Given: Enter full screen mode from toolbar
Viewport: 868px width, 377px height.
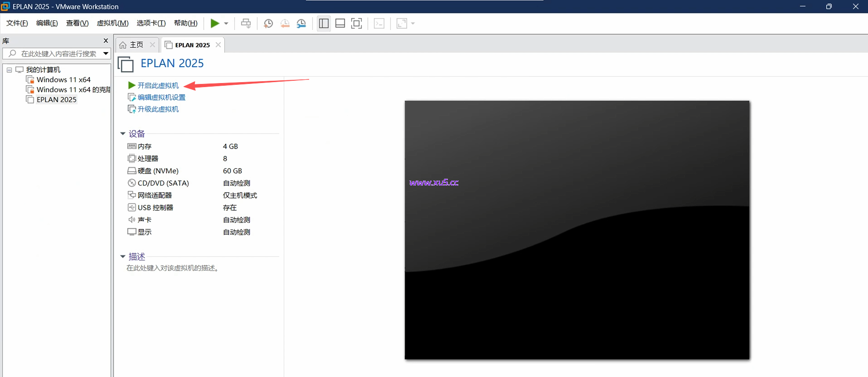Looking at the screenshot, I should pos(357,24).
